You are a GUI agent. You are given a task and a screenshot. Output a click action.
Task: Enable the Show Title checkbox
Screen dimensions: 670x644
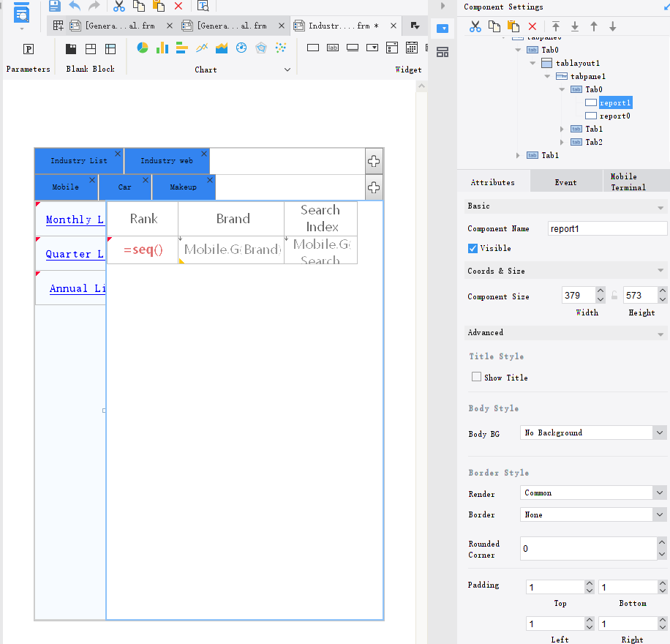[476, 376]
